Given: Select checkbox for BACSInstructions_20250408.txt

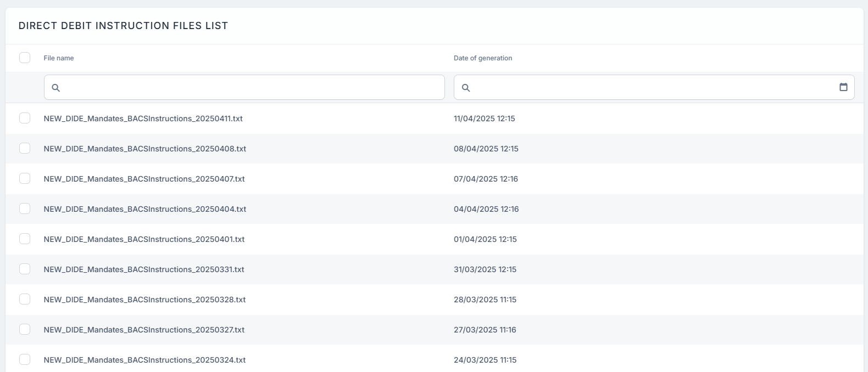Looking at the screenshot, I should [x=25, y=148].
